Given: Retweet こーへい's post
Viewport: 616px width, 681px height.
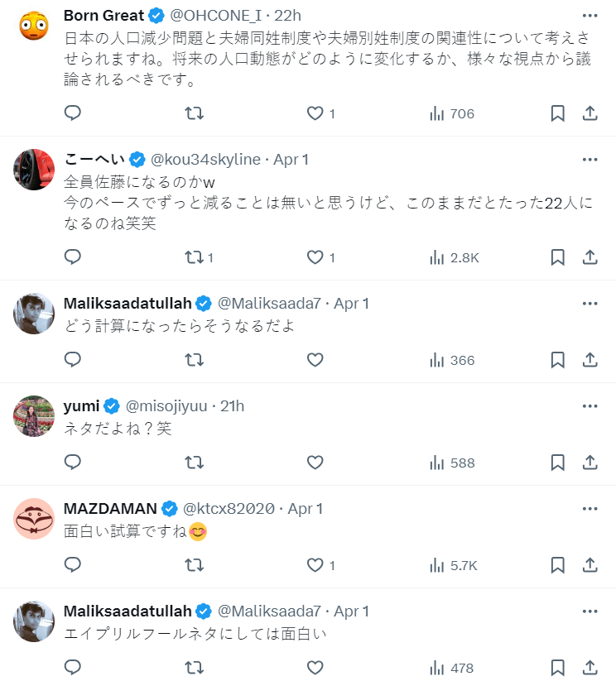Looking at the screenshot, I should click(194, 257).
